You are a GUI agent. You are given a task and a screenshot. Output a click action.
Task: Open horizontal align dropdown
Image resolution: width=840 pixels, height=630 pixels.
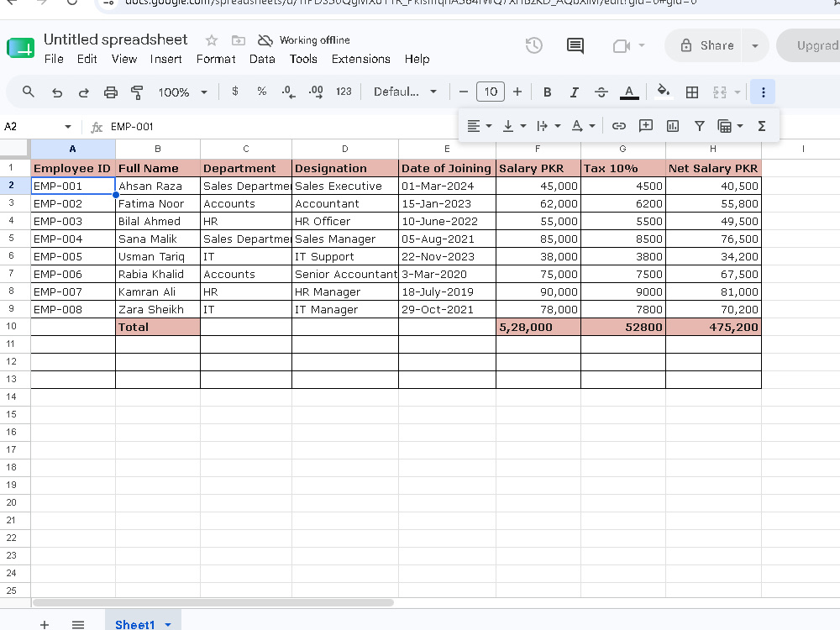pyautogui.click(x=479, y=126)
